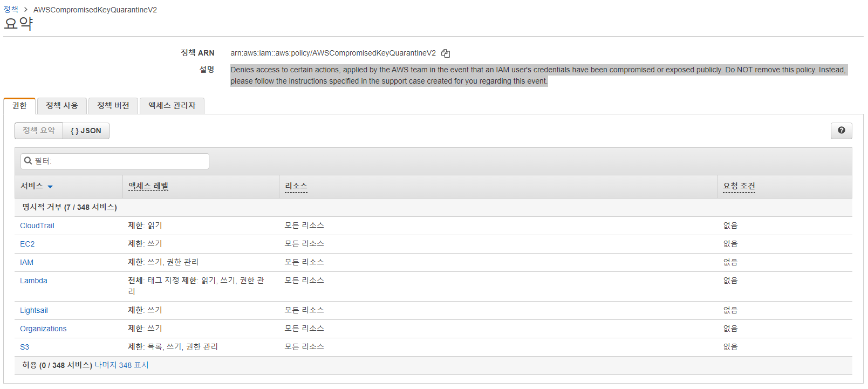Screen dimensions: 868x389
Task: Copy the policy ARN with the clipboard icon
Action: (446, 53)
